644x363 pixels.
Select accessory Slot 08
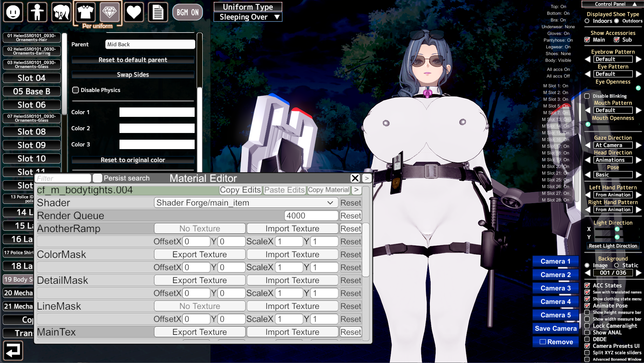tap(32, 132)
